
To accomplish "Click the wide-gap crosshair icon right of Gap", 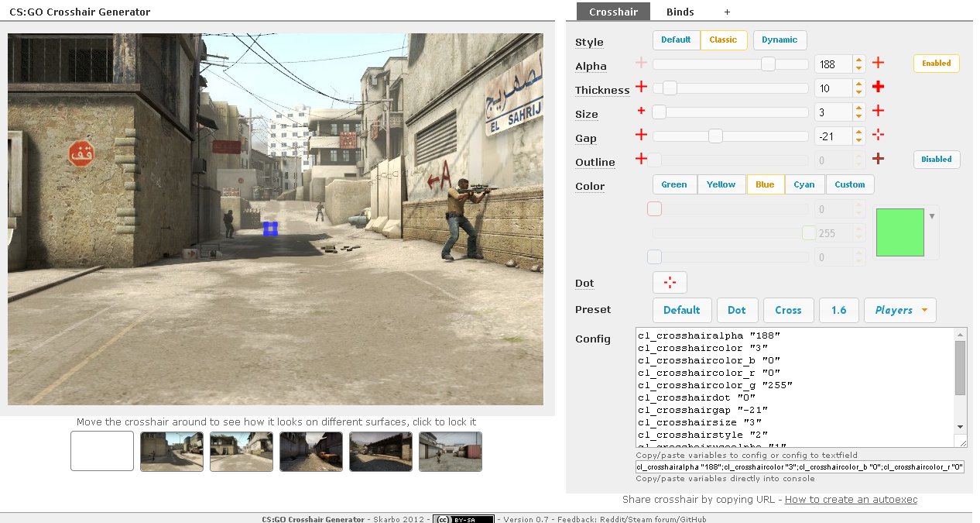I will tap(878, 136).
